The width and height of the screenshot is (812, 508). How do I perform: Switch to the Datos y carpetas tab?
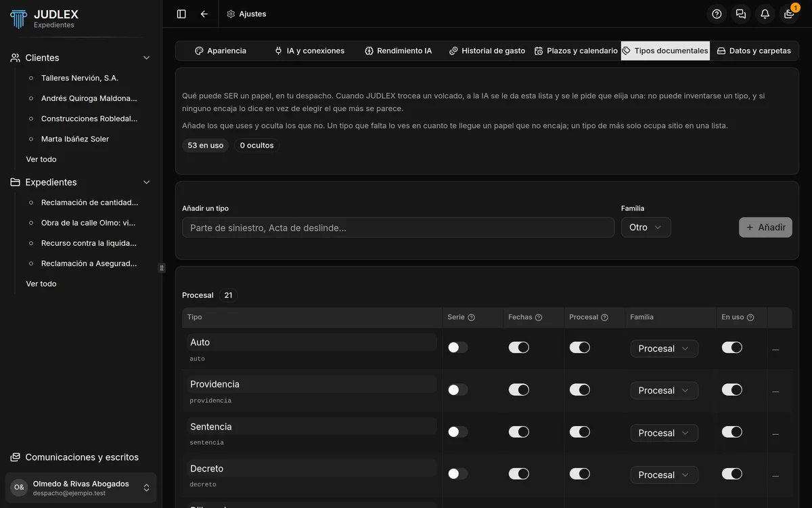click(754, 51)
